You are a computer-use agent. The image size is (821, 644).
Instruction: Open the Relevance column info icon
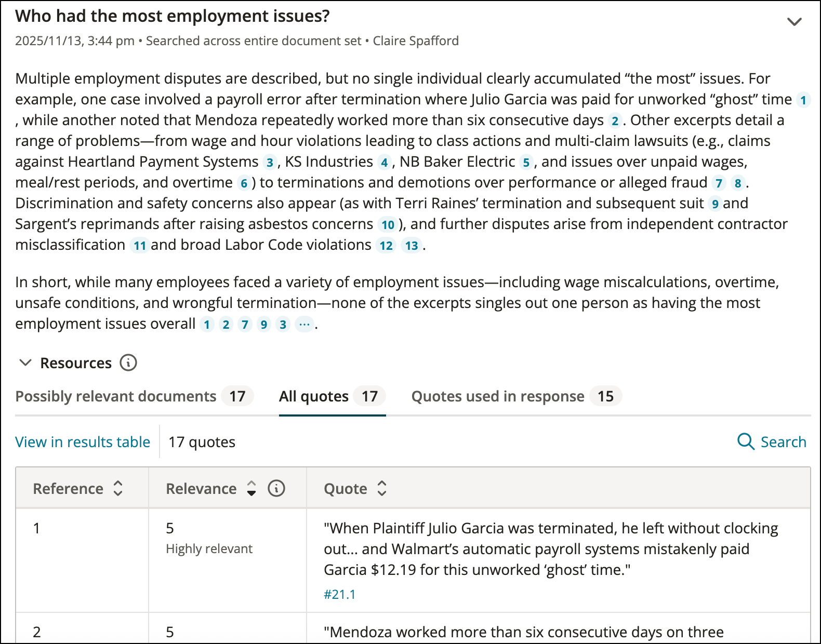[276, 488]
